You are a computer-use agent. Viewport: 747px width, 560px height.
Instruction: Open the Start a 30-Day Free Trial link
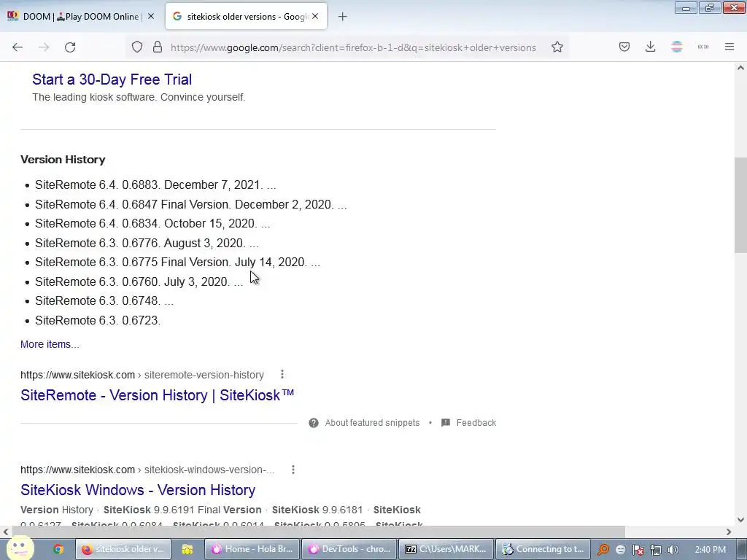(112, 79)
